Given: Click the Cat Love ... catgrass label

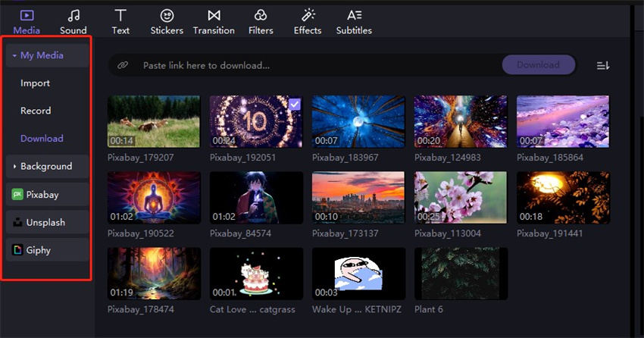Looking at the screenshot, I should point(252,309).
